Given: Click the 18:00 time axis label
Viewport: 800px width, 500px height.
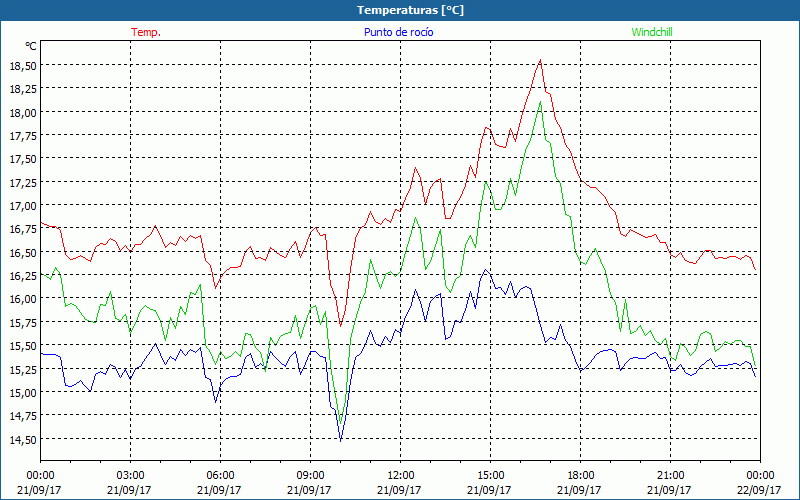Looking at the screenshot, I should point(581,476).
